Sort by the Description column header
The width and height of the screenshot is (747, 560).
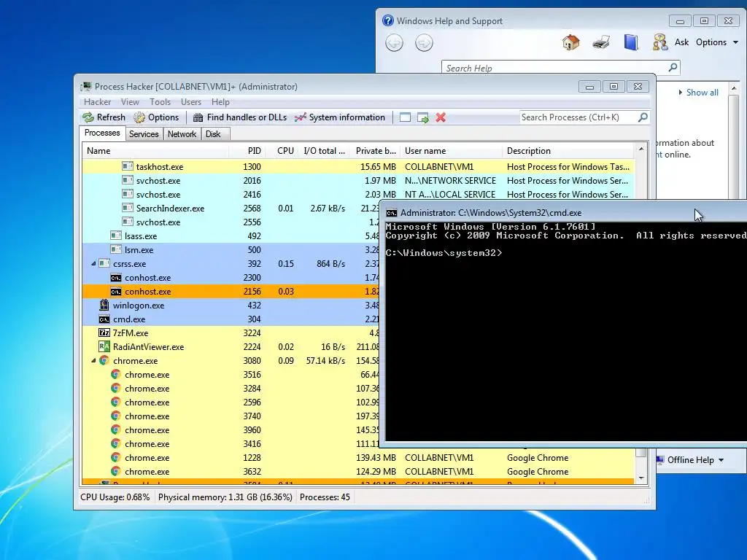[568, 151]
